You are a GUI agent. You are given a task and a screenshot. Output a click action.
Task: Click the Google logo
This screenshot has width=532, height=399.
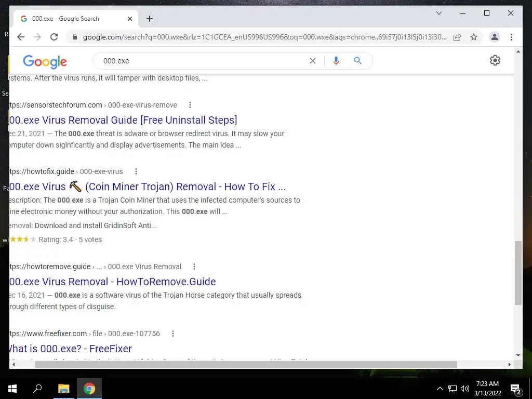(x=45, y=61)
